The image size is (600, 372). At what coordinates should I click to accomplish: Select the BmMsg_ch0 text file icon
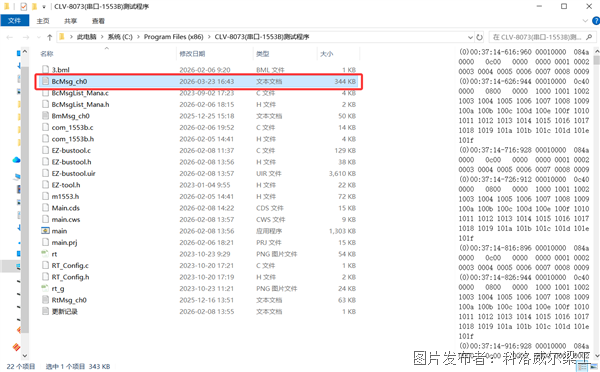point(46,116)
